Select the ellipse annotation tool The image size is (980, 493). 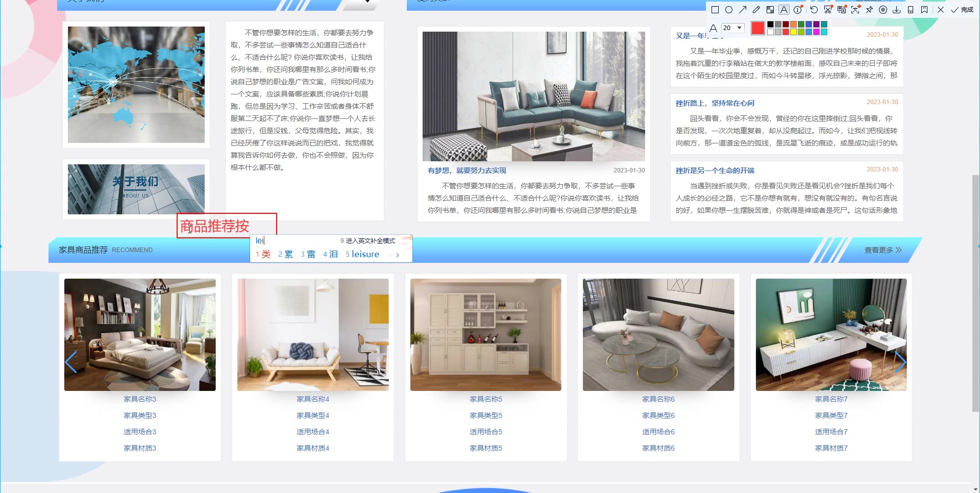click(729, 10)
